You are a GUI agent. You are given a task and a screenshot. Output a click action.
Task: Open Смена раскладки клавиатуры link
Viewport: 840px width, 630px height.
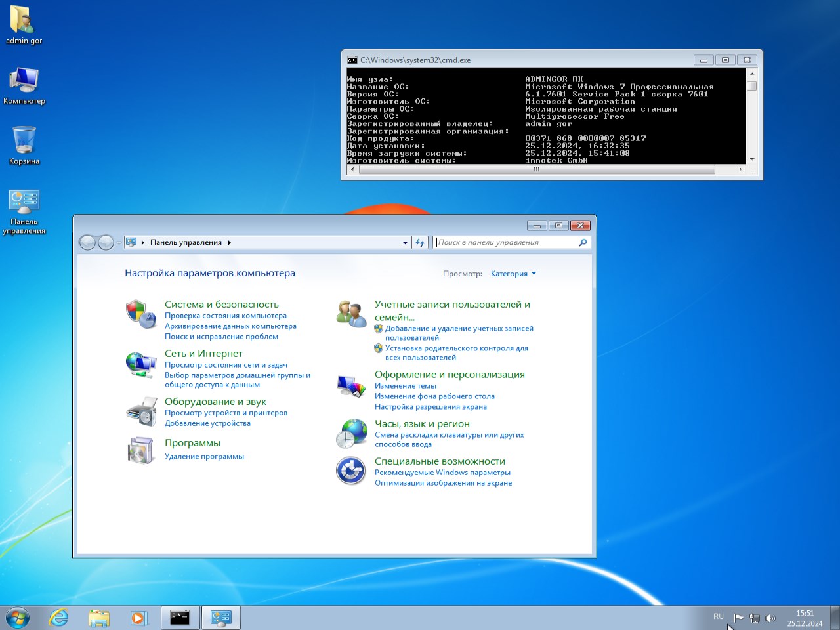pos(450,440)
